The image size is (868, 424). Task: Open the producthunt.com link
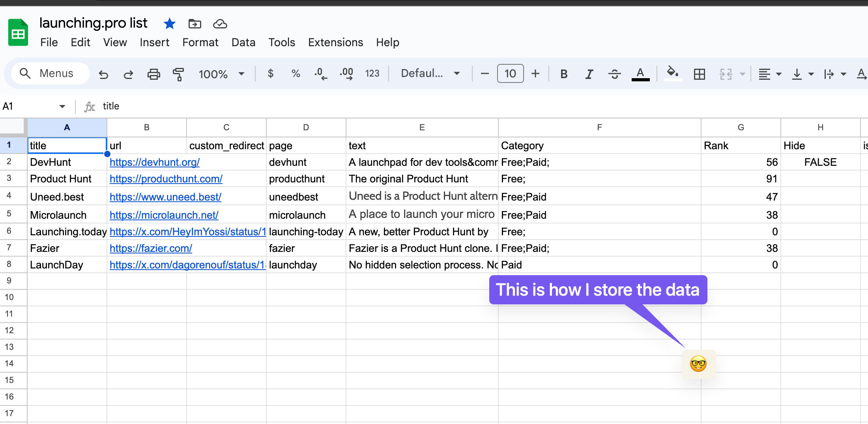pyautogui.click(x=166, y=179)
